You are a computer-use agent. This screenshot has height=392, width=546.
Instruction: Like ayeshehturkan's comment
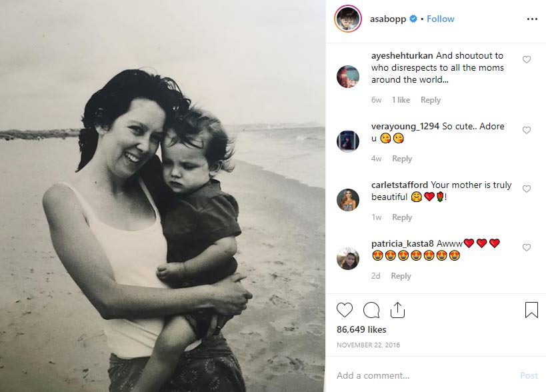527,60
